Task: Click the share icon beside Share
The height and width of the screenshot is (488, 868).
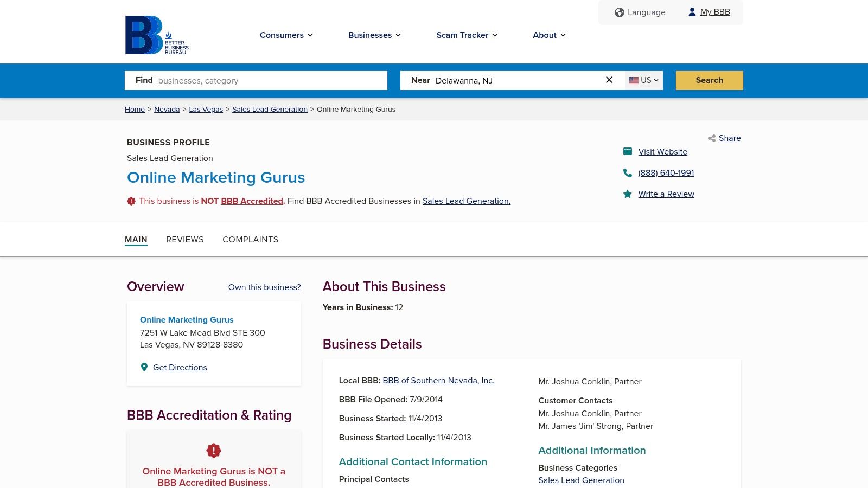Action: click(711, 138)
